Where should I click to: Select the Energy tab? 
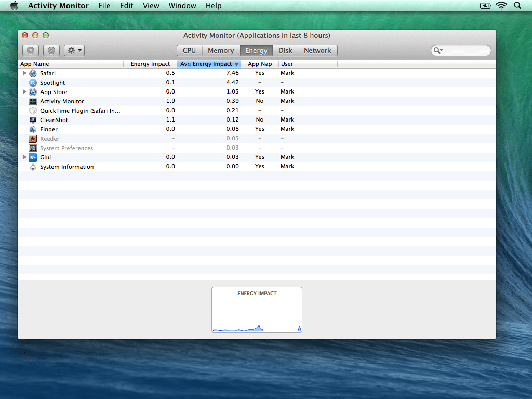(256, 50)
